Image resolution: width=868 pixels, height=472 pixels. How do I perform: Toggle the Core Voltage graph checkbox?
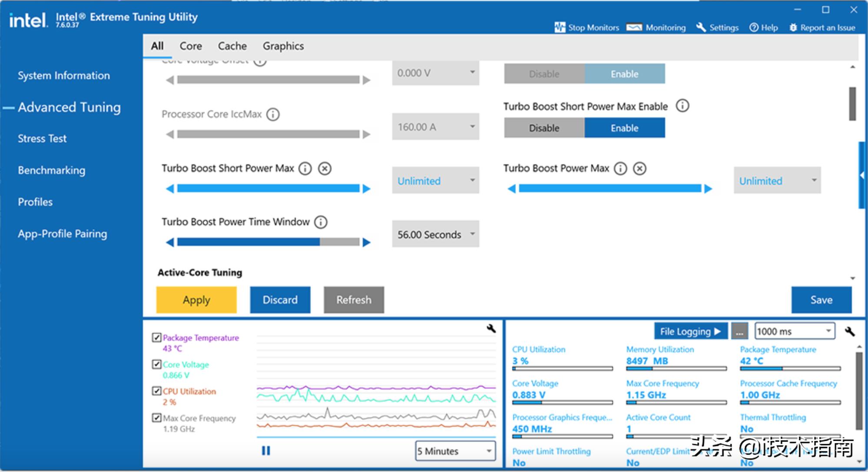point(156,364)
